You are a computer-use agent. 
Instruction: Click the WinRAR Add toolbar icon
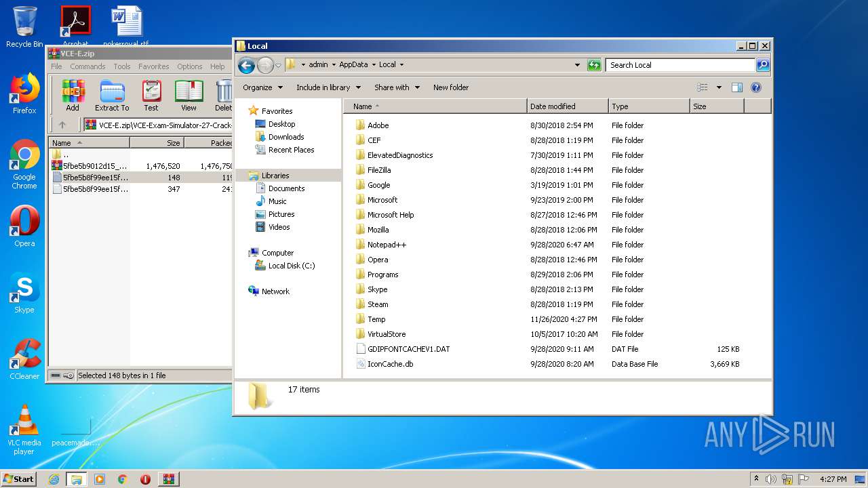pyautogui.click(x=73, y=96)
